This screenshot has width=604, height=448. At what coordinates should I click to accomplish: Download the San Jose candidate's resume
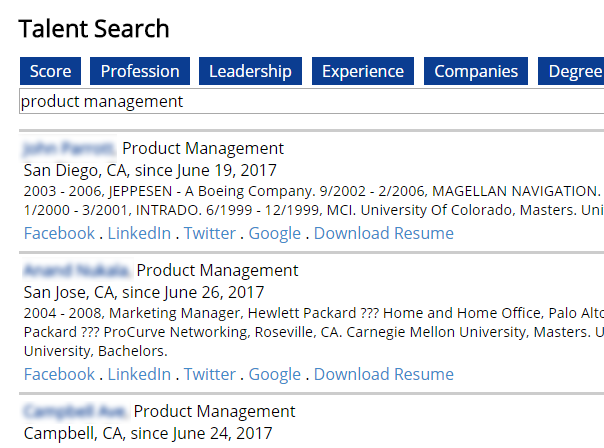pyautogui.click(x=383, y=374)
